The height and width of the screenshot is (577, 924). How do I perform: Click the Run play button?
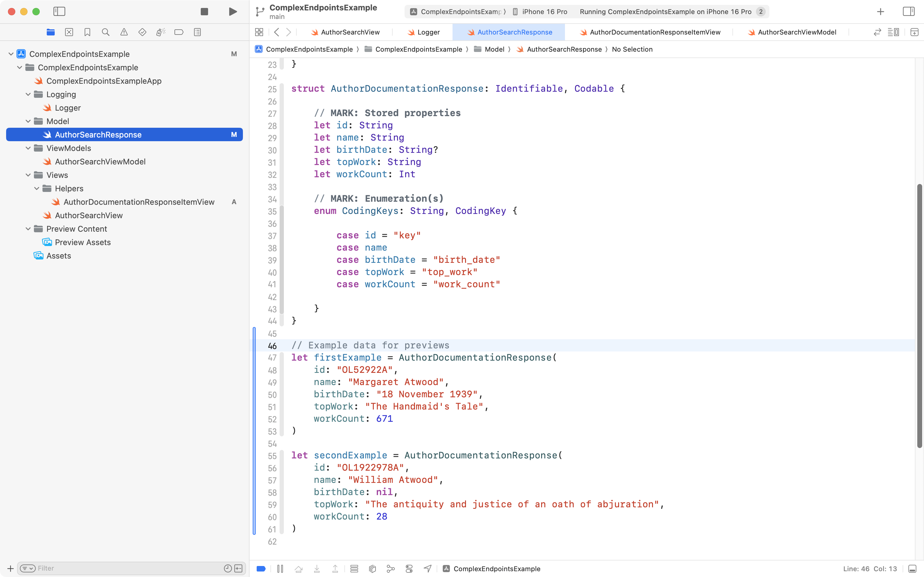pyautogui.click(x=233, y=11)
